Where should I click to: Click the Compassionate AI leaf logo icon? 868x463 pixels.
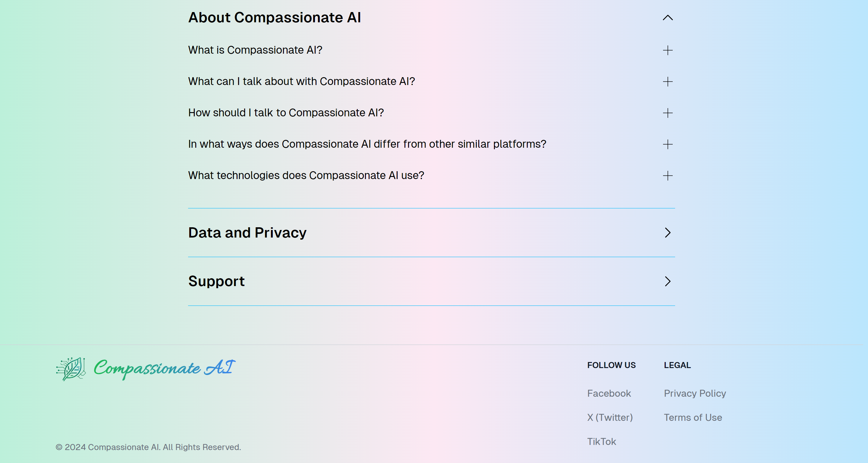(71, 369)
